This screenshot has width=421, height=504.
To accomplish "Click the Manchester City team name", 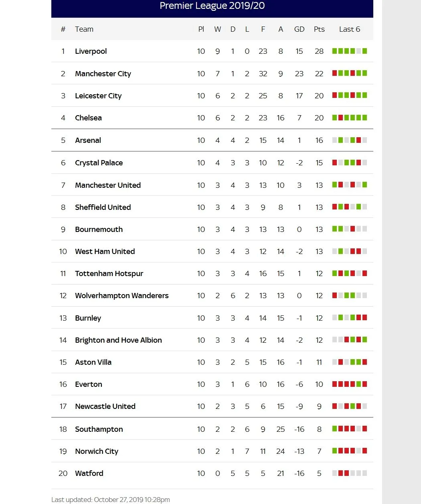I will 103,74.
